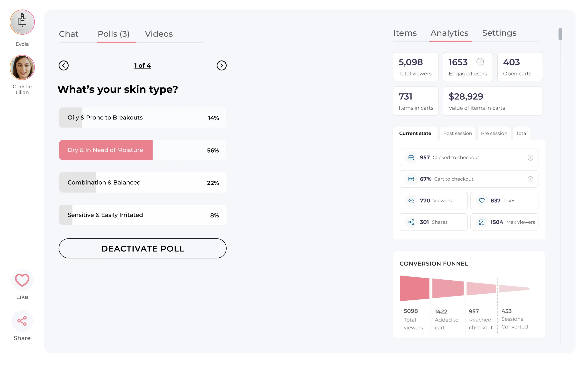Click info icon on Cart to checkout
This screenshot has width=588, height=365.
[530, 179]
